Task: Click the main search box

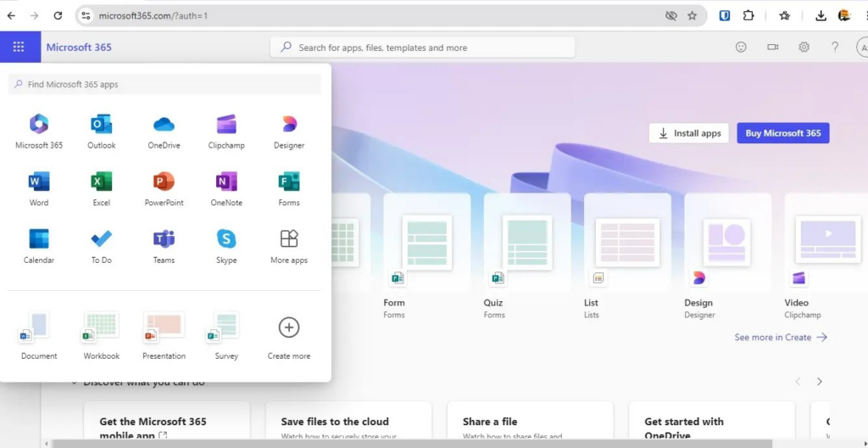Action: coord(422,48)
